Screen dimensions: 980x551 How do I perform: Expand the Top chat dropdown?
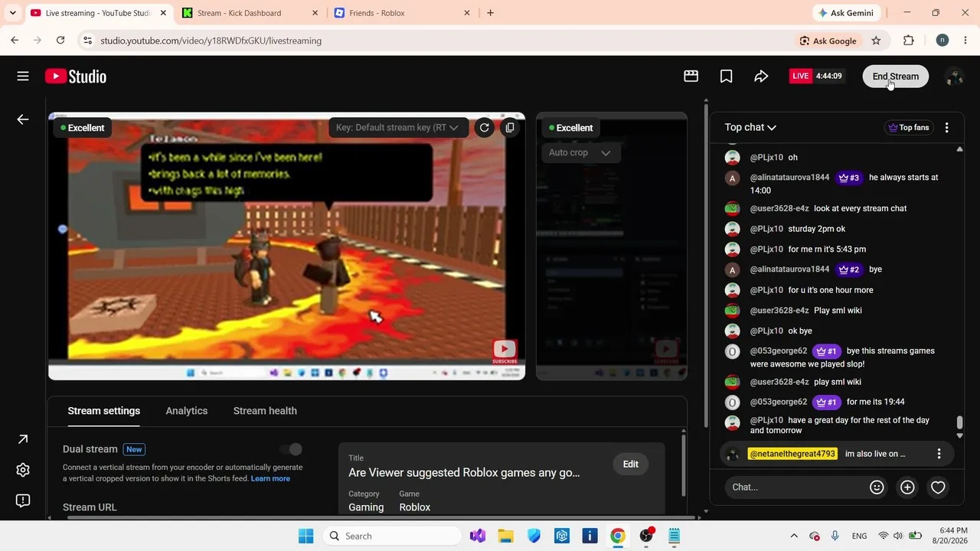pyautogui.click(x=750, y=128)
